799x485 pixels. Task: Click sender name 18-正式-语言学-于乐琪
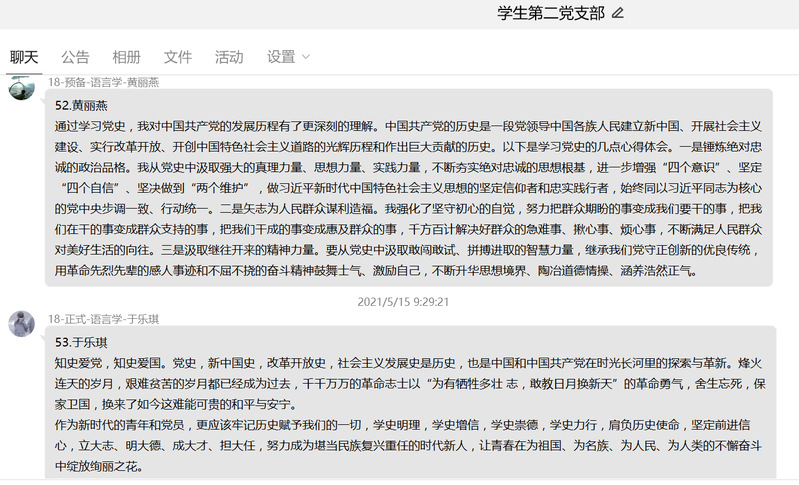click(103, 319)
